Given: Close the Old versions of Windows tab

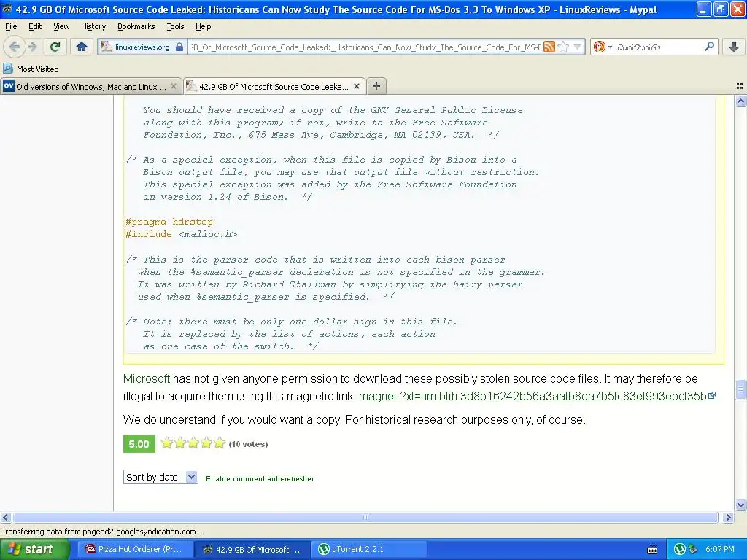Looking at the screenshot, I should tap(174, 86).
